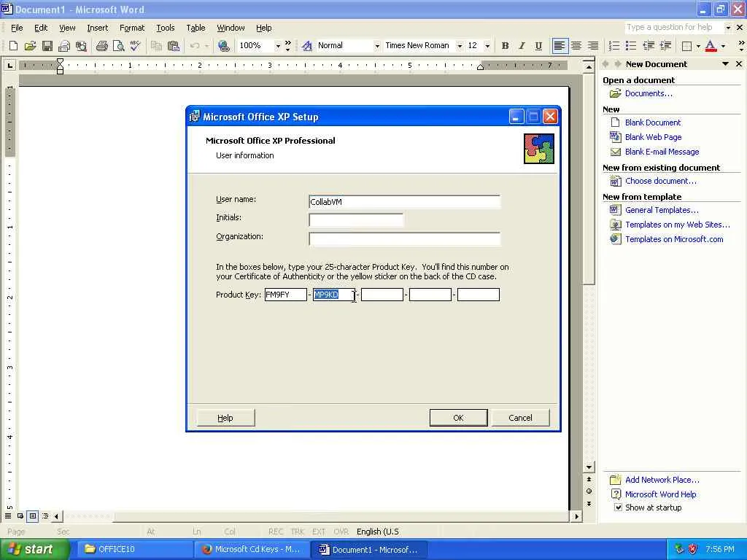The width and height of the screenshot is (747, 560).
Task: Click in the User name field
Action: [x=404, y=202]
